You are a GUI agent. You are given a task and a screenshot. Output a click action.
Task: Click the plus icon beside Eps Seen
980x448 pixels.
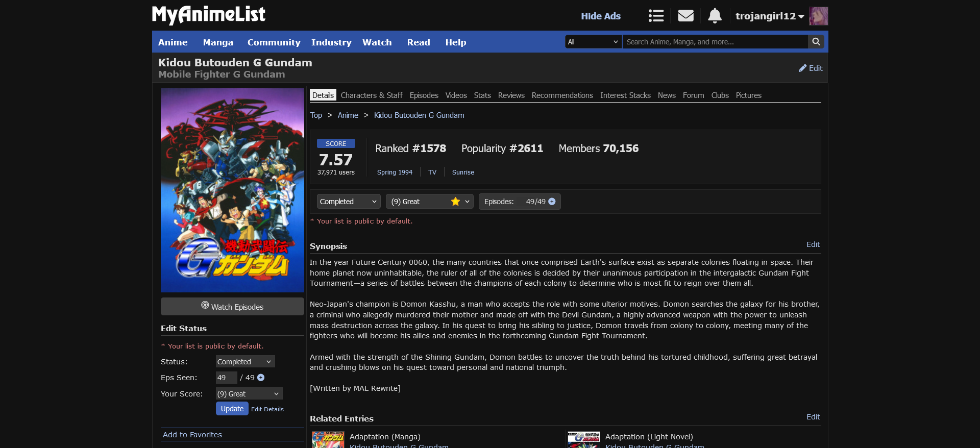coord(261,378)
